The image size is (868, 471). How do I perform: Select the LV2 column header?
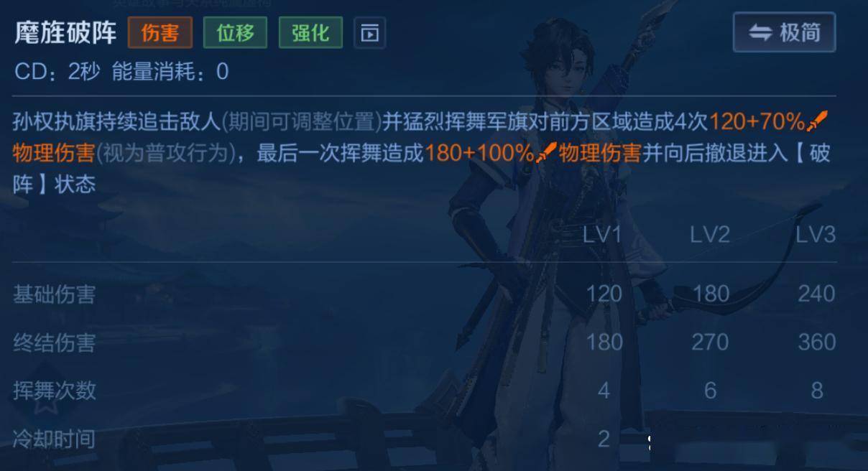tap(710, 235)
